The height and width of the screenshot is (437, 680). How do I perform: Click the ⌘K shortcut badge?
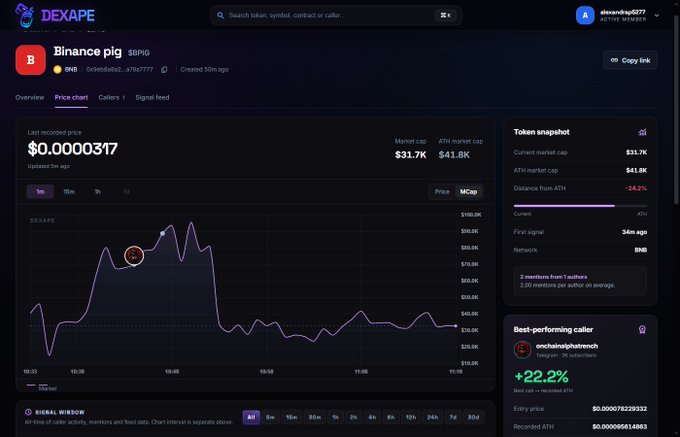(445, 15)
